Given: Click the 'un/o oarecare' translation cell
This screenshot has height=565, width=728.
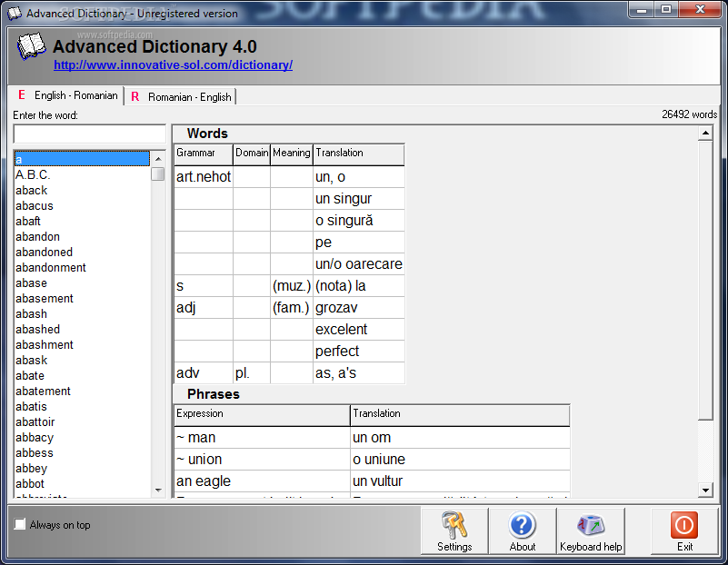Looking at the screenshot, I should coord(359,264).
